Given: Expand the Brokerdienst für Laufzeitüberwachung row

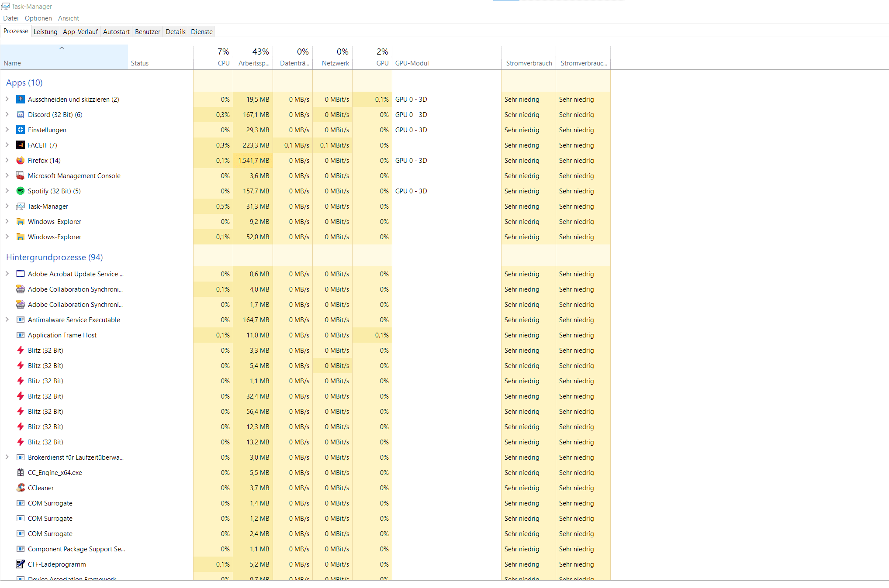Looking at the screenshot, I should coord(7,457).
